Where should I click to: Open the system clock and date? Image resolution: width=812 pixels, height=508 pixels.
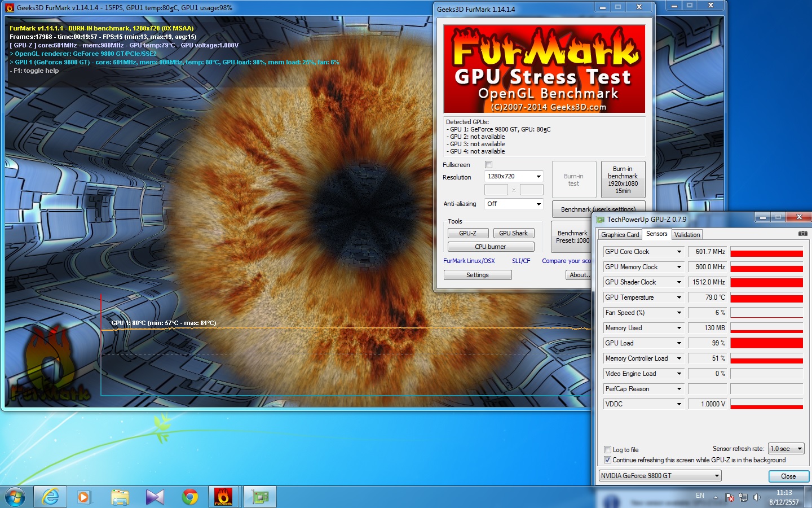[784, 497]
